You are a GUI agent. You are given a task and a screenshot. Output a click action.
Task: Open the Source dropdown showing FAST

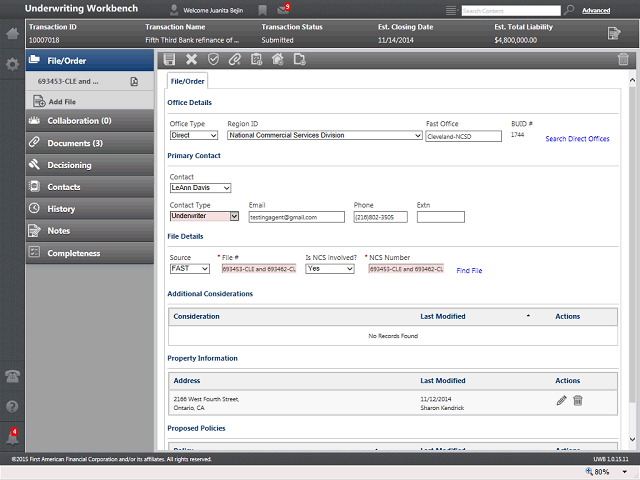point(190,269)
